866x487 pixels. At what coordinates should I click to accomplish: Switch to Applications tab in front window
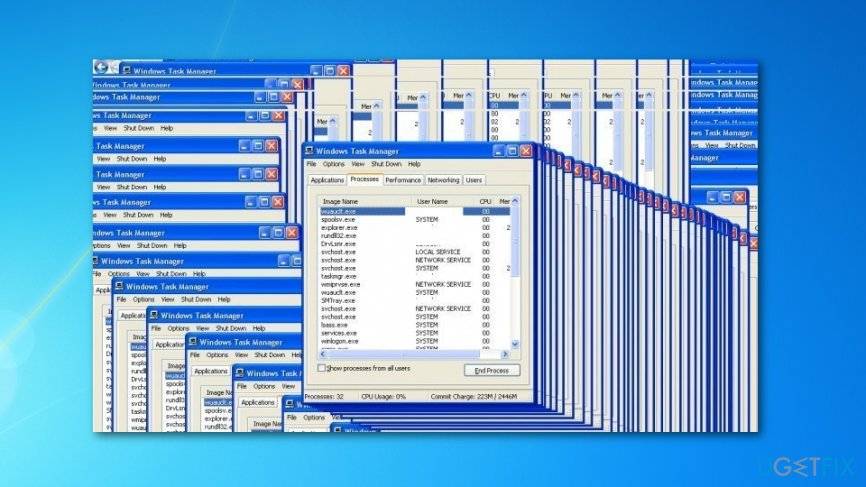(x=327, y=180)
